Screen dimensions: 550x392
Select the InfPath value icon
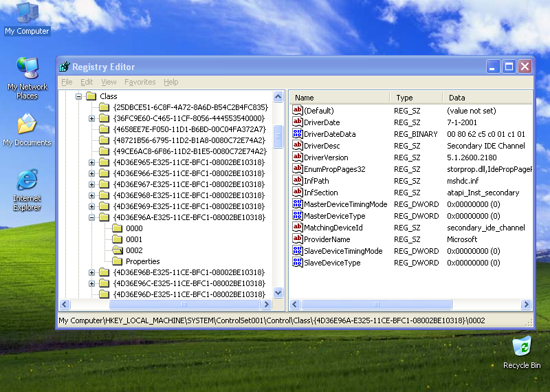tap(297, 180)
